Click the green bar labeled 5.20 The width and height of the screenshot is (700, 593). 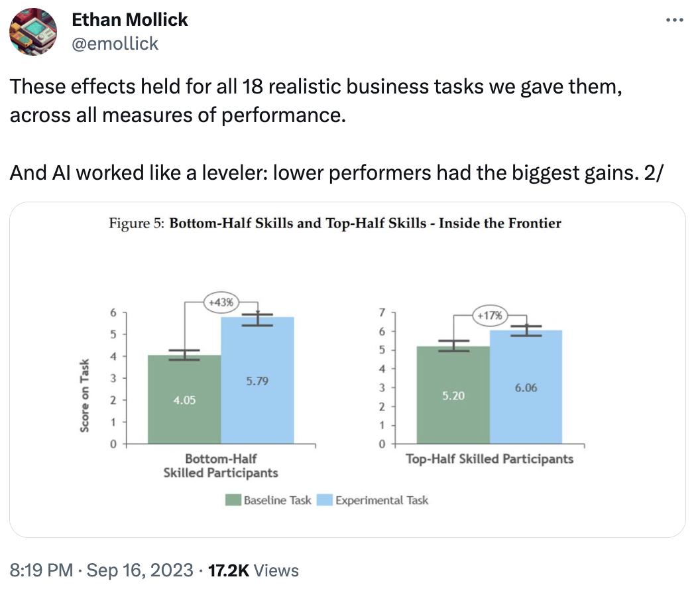453,395
